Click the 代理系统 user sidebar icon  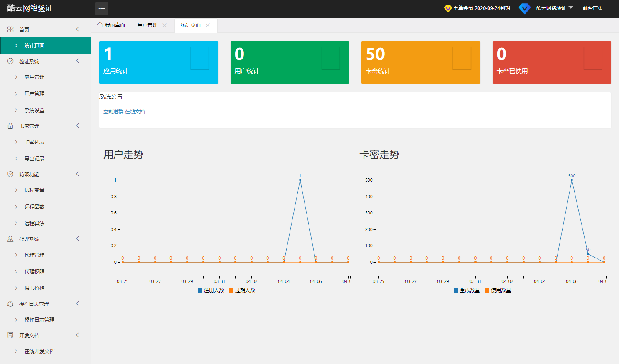10,239
